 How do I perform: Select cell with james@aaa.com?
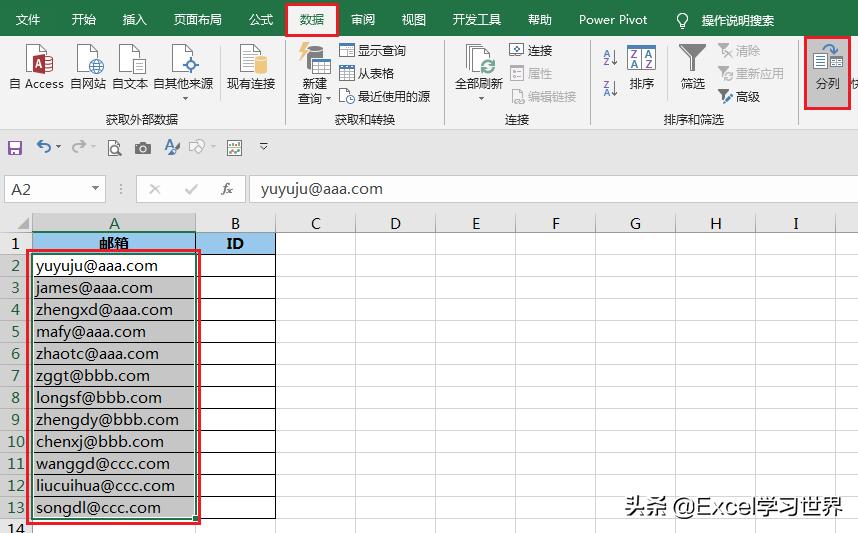pyautogui.click(x=114, y=288)
